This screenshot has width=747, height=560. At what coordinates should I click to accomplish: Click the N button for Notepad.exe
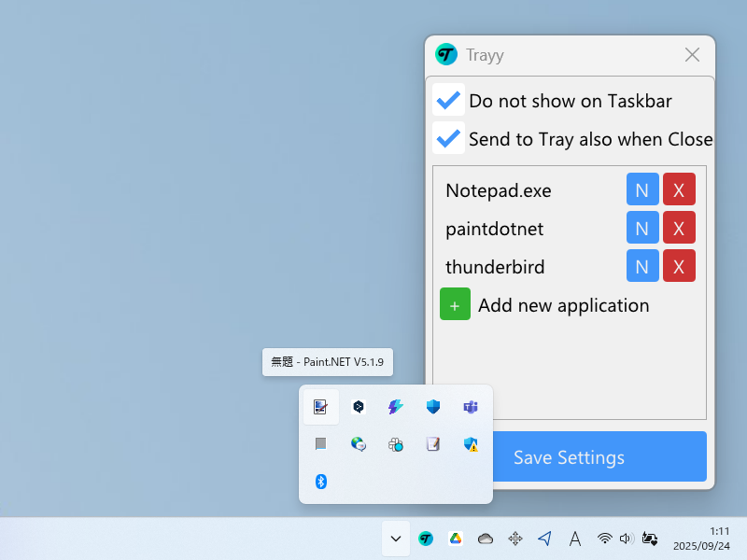[x=642, y=189]
